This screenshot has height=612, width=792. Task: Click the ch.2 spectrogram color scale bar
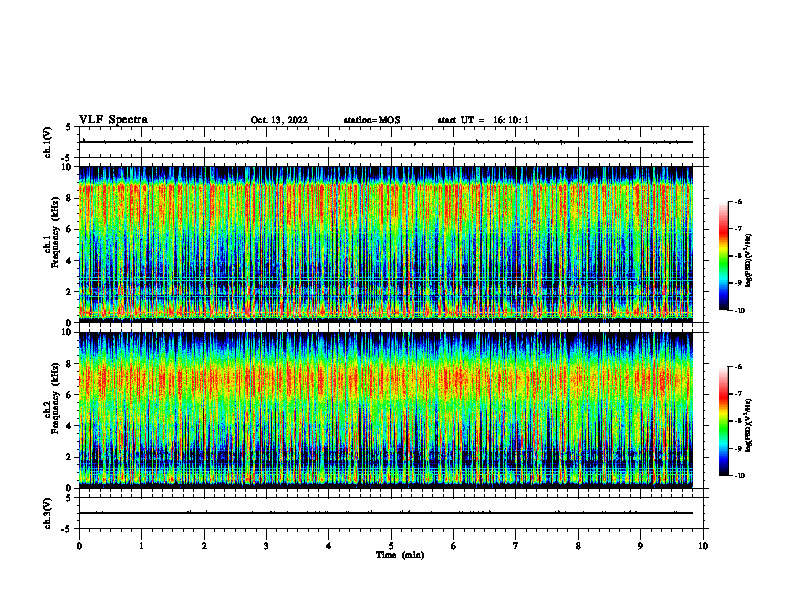[723, 421]
